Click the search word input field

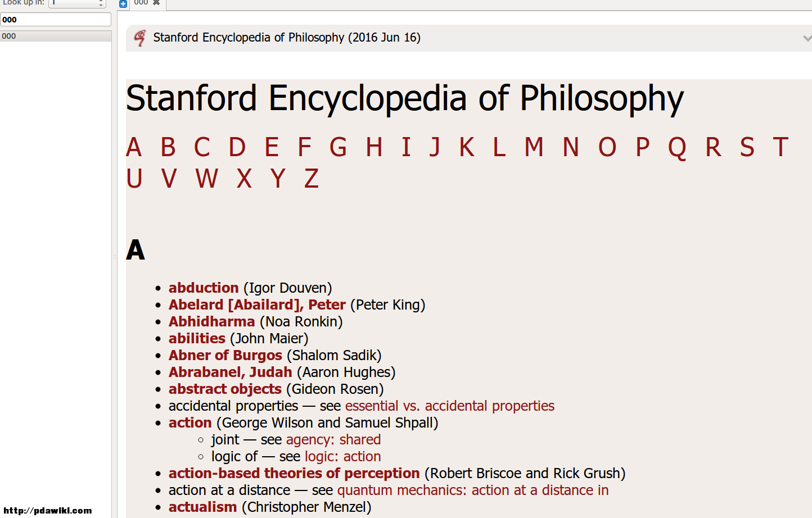tap(56, 20)
